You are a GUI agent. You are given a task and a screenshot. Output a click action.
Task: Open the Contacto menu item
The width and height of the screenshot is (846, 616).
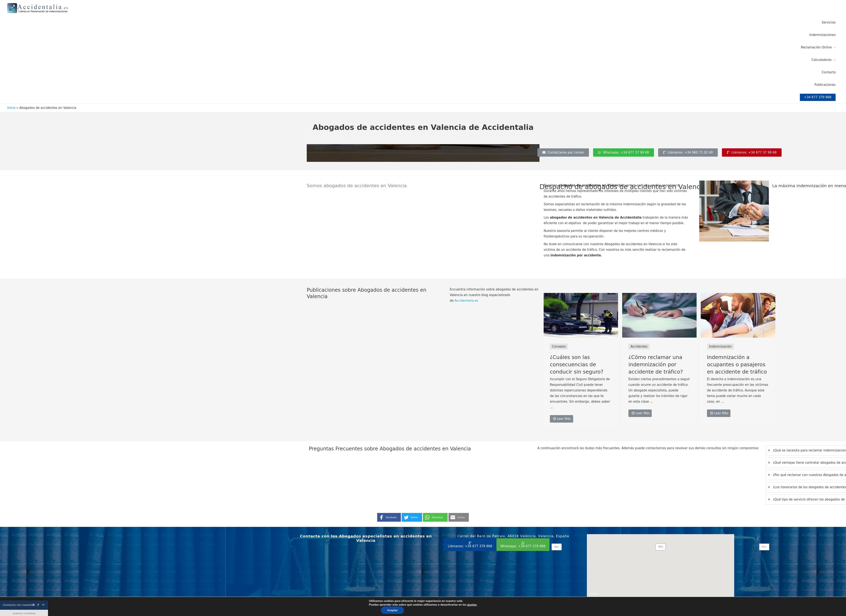(x=829, y=72)
